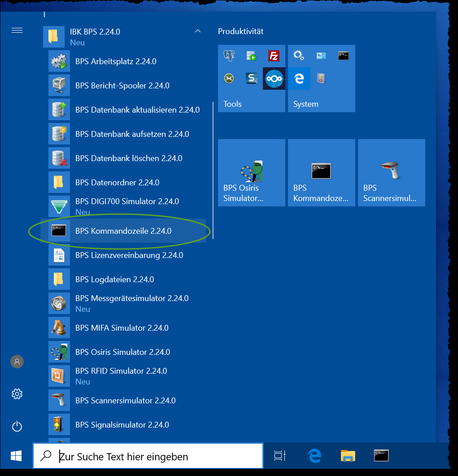Open File Explorer from the taskbar

pyautogui.click(x=348, y=456)
